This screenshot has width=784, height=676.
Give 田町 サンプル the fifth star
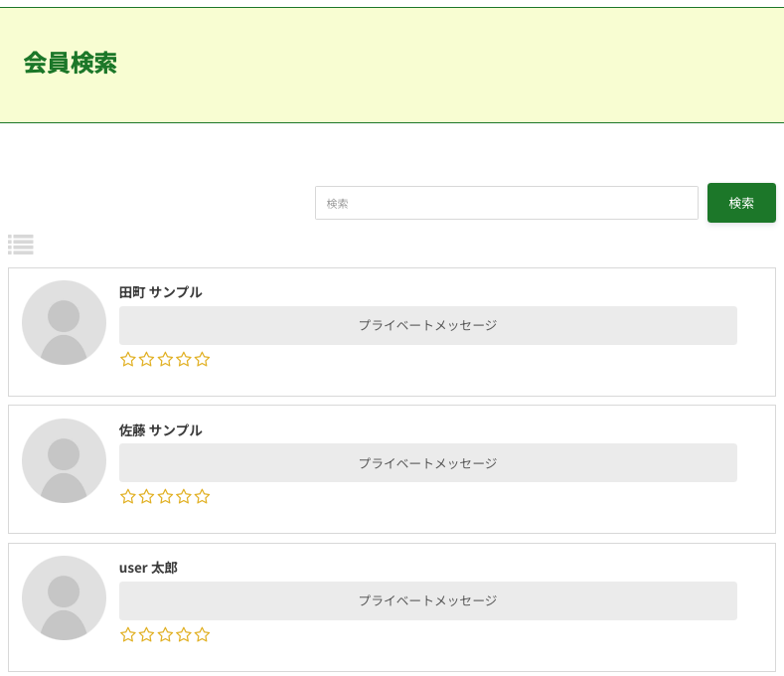[x=203, y=360]
